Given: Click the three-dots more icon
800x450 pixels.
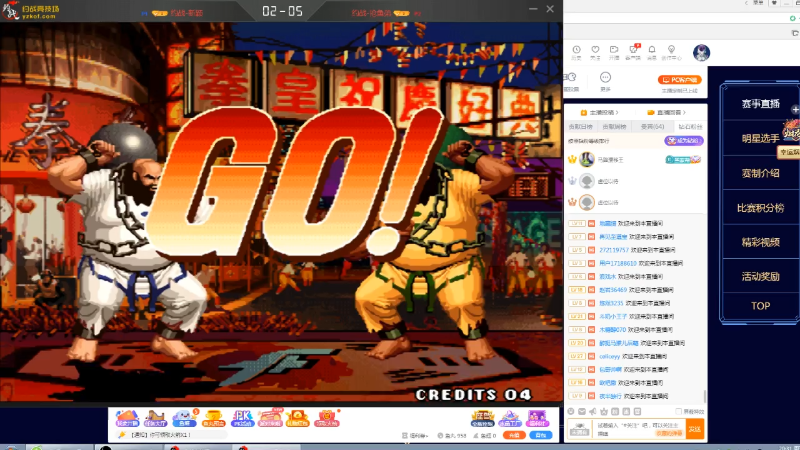Looking at the screenshot, I should click(605, 78).
